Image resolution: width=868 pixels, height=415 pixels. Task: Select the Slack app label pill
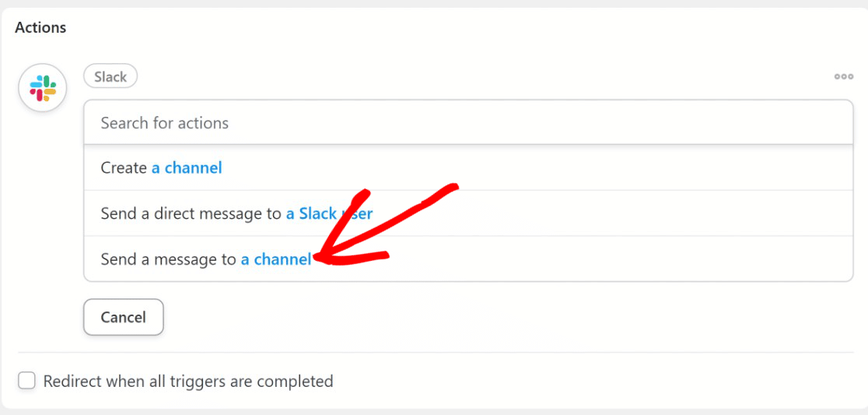click(110, 76)
